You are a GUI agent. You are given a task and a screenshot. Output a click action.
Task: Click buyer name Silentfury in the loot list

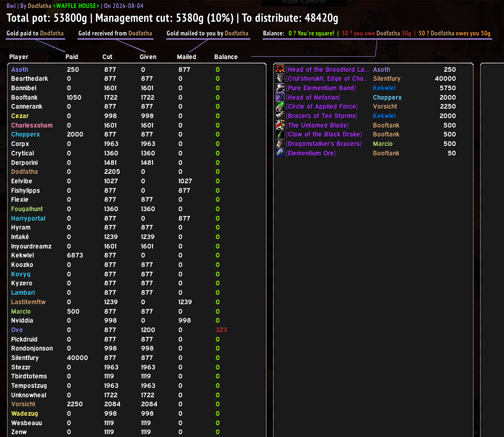387,78
